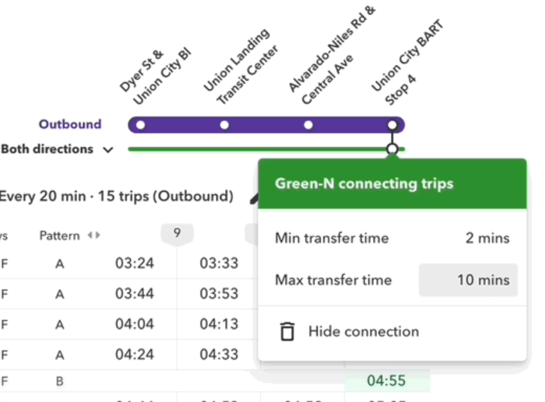Screen dimensions: 545x402
Task: Select the Union Landing Transit Center stop dot
Action: coord(225,125)
